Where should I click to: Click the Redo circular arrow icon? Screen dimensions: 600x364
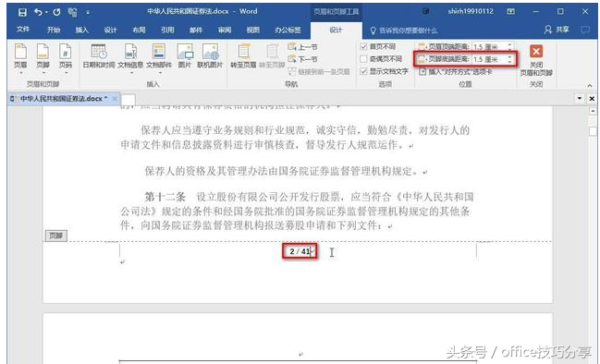pos(56,12)
